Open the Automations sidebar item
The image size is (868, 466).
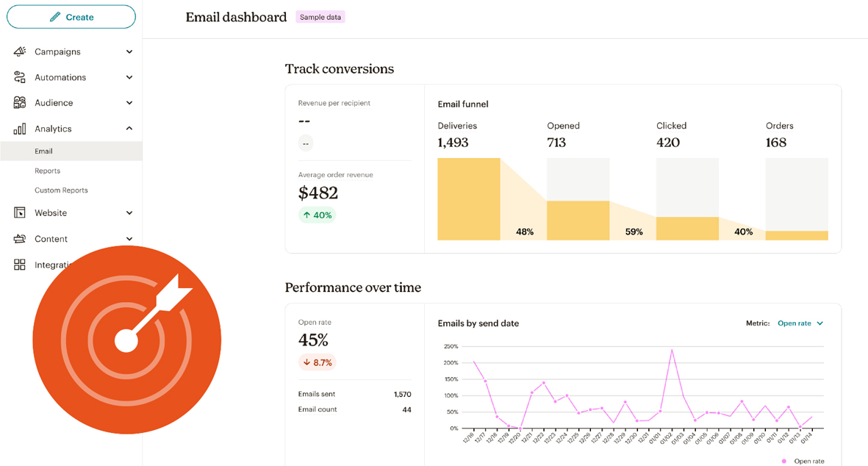point(71,77)
